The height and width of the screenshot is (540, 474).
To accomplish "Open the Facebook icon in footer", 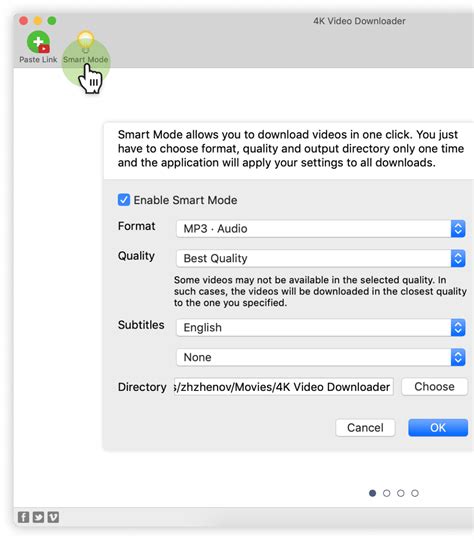I will tap(23, 517).
